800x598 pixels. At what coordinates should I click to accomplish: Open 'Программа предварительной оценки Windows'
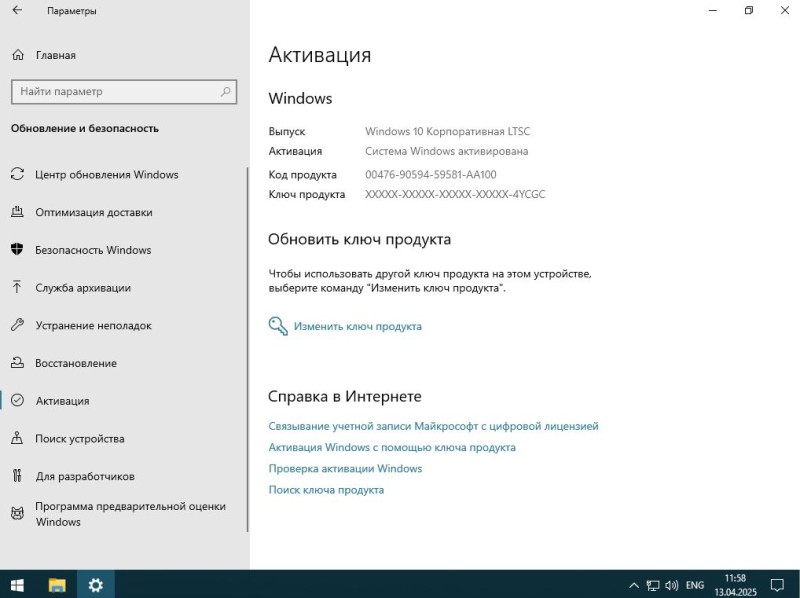click(130, 514)
